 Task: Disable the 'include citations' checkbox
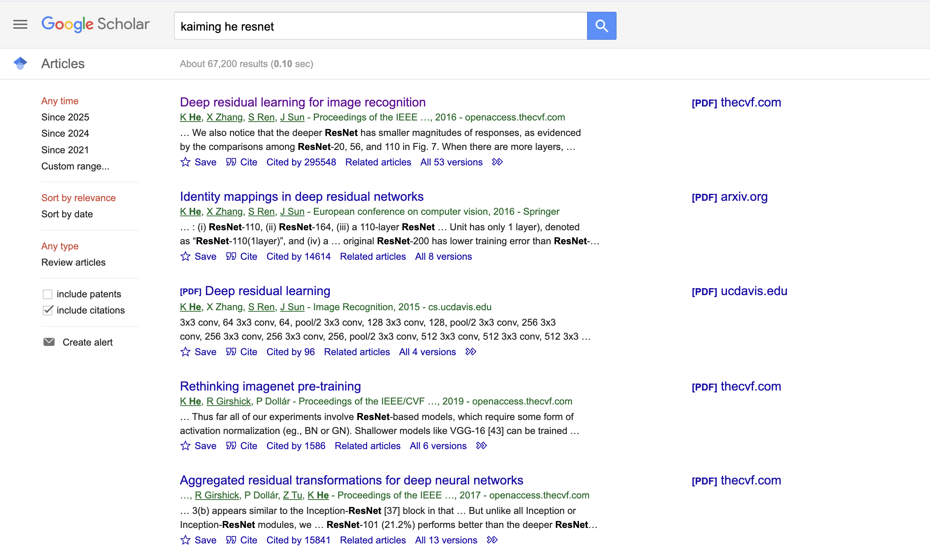tap(47, 310)
